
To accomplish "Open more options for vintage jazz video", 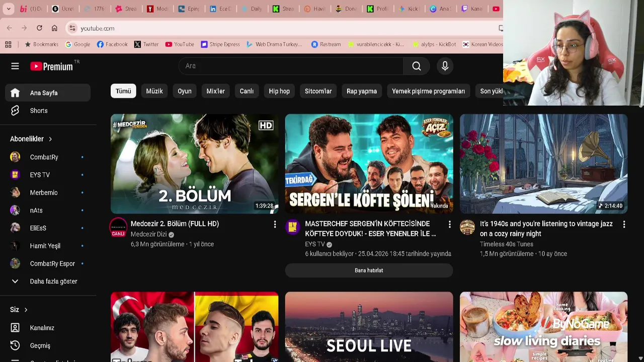I will coord(624,224).
